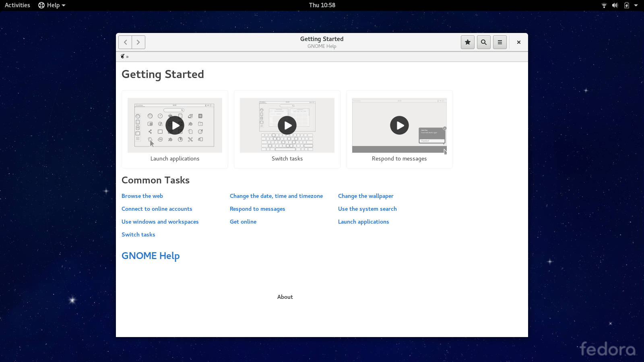644x362 pixels.
Task: Play the Switch tasks video
Action: [x=287, y=125]
